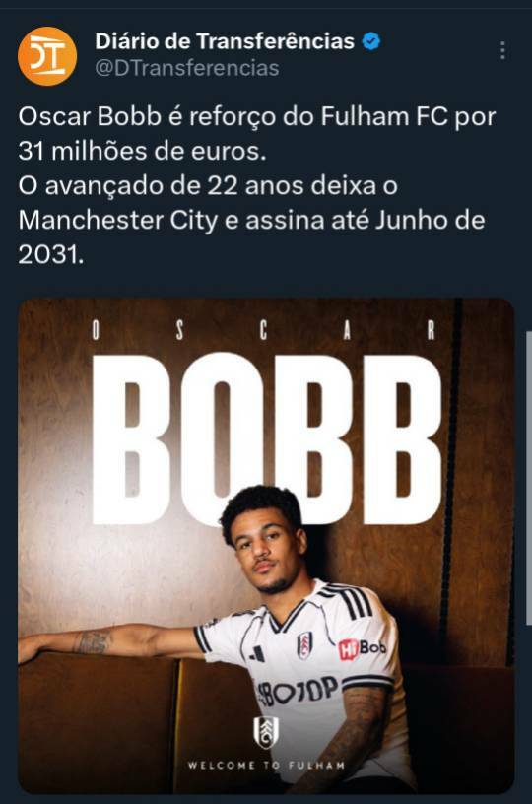
Task: Click Manchester City in the tweet text
Action: tap(118, 221)
